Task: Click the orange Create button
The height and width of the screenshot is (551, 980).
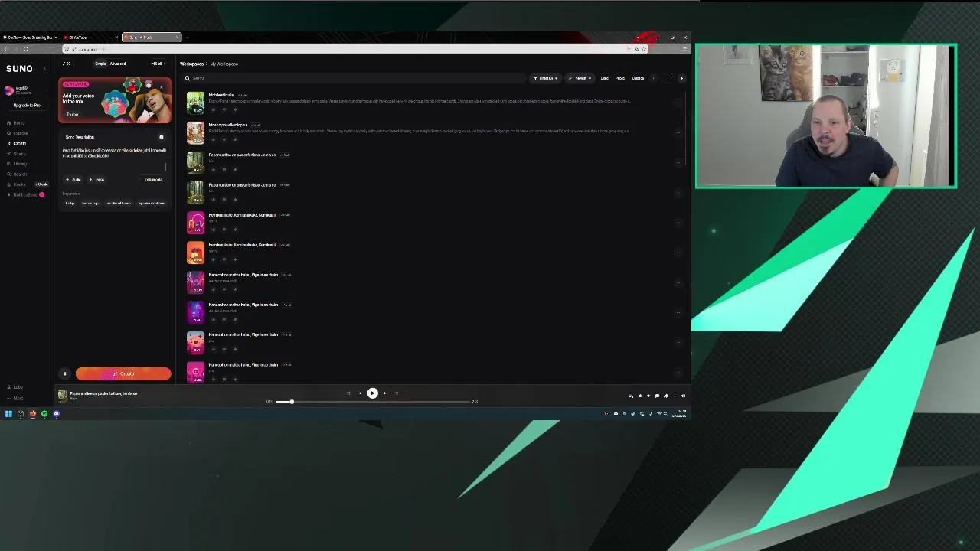Action: click(123, 373)
